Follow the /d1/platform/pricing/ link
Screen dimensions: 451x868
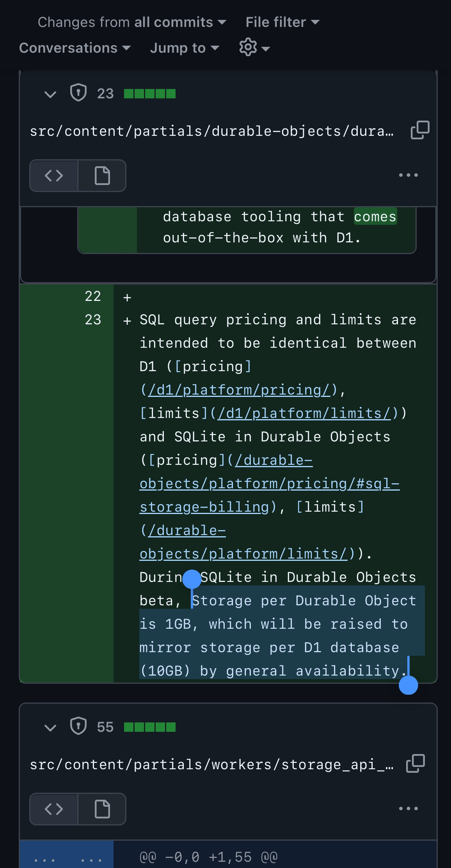point(239,390)
